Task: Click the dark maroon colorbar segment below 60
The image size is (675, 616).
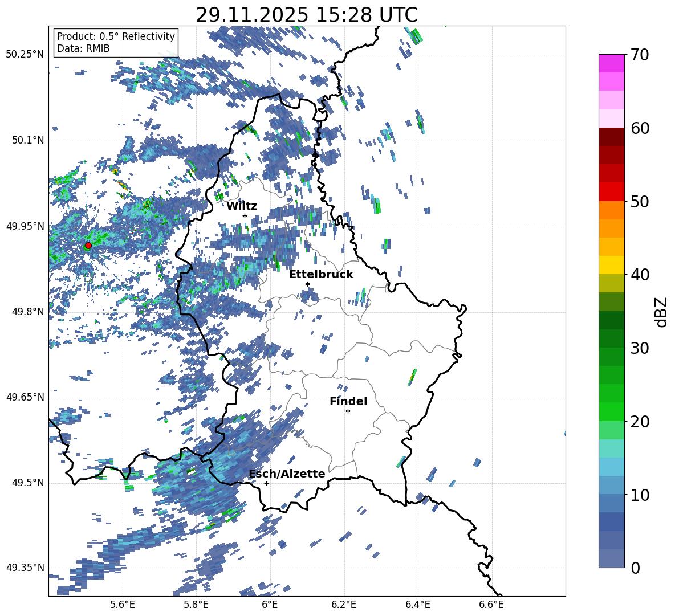Action: [611, 137]
